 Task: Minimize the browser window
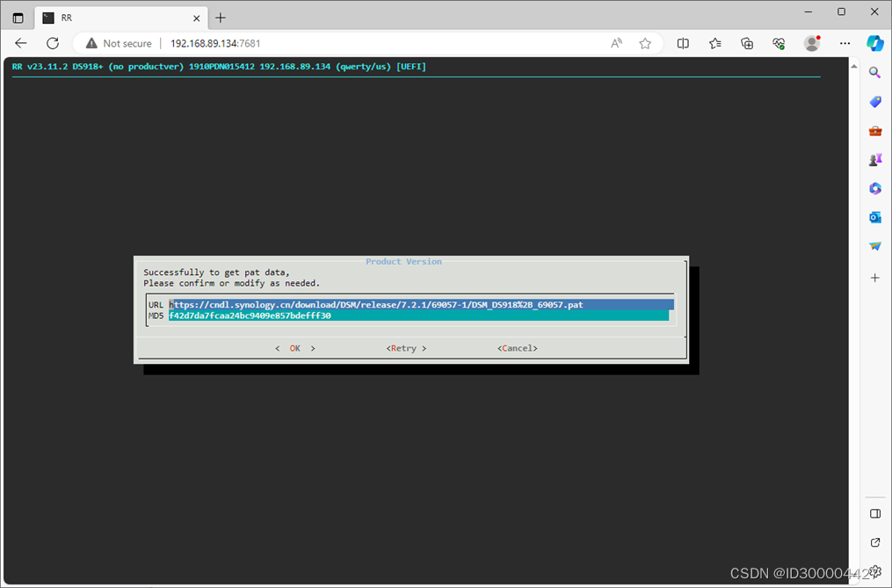[809, 11]
